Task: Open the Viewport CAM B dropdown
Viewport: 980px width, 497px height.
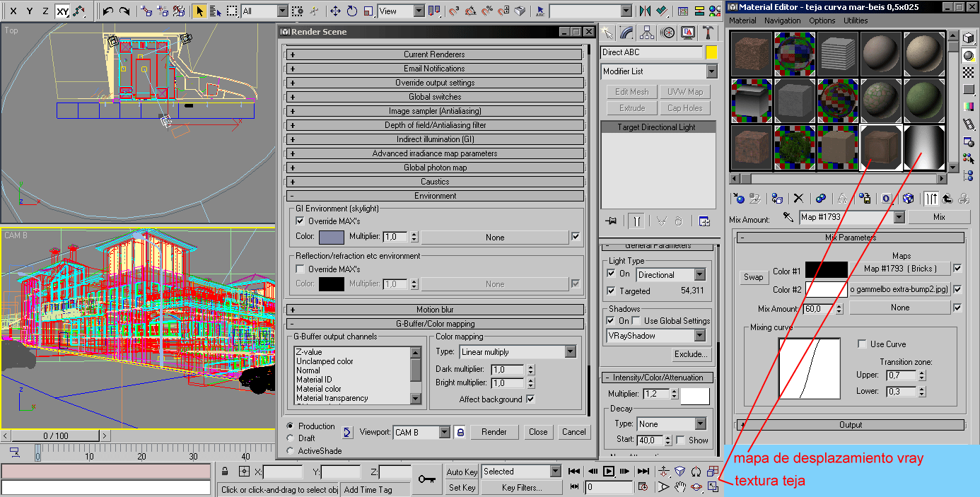Action: pos(421,432)
